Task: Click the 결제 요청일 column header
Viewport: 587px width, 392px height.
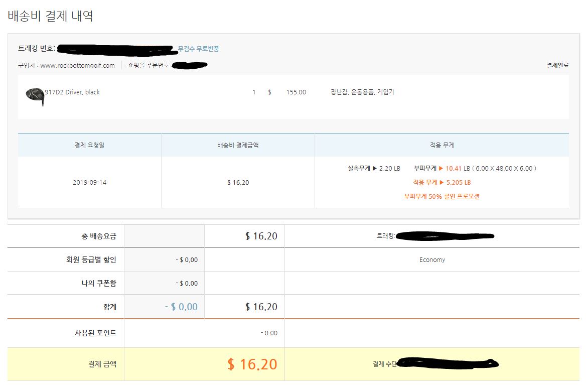Action: [x=89, y=146]
